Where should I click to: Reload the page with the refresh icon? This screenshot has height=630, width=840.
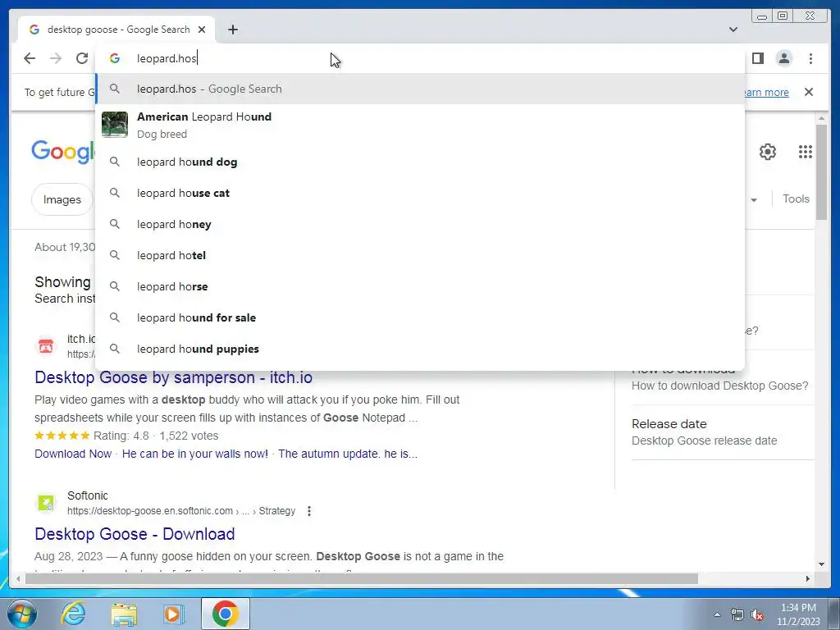click(x=81, y=58)
